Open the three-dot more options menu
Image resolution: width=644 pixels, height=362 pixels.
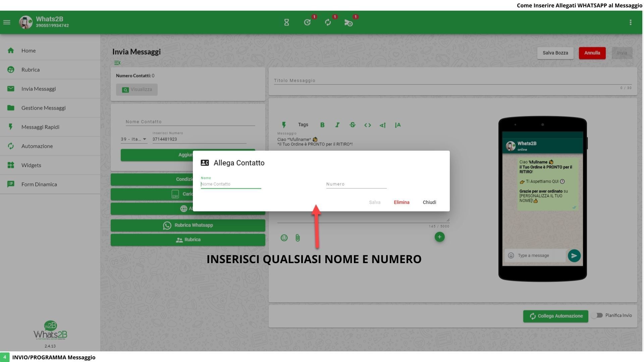click(631, 22)
